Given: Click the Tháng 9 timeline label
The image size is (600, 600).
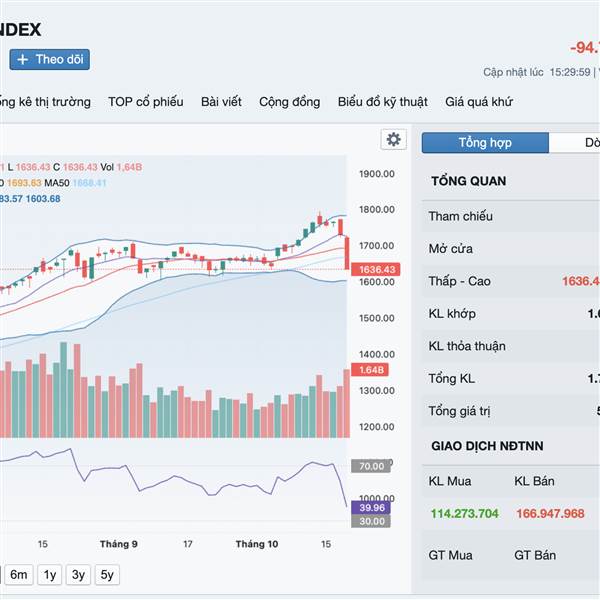Looking at the screenshot, I should [x=119, y=544].
